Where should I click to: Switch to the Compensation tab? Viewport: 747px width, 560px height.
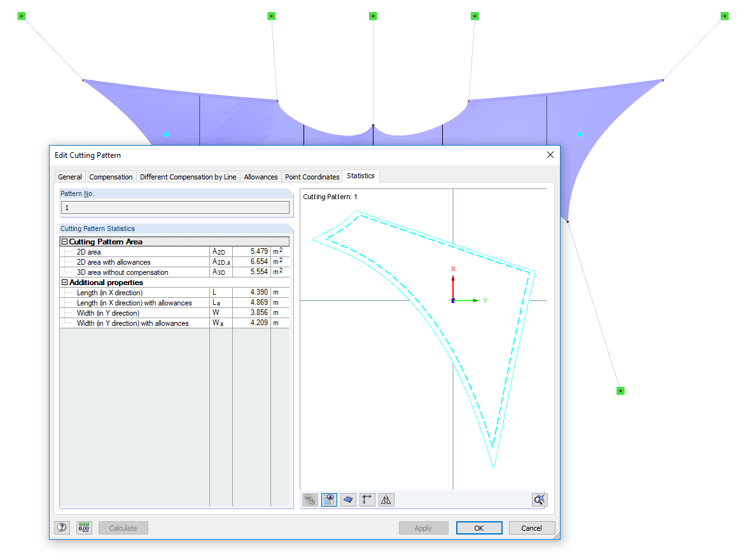[x=111, y=176]
